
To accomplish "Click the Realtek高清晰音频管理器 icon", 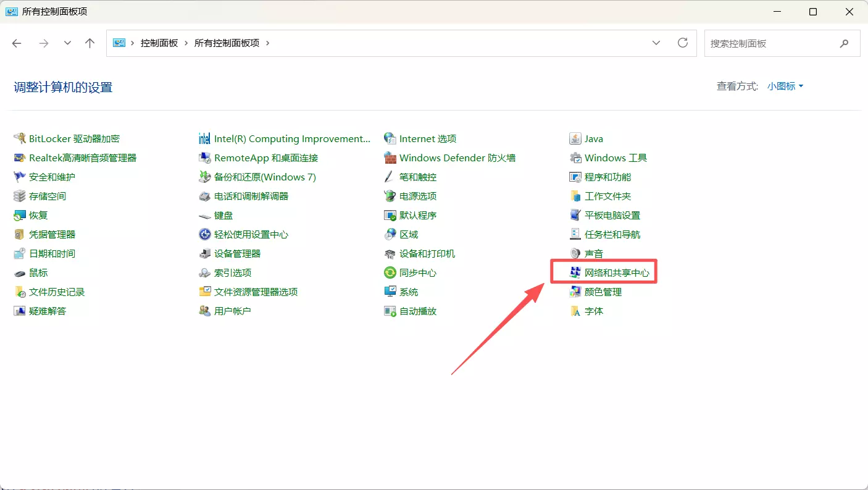I will tap(19, 158).
